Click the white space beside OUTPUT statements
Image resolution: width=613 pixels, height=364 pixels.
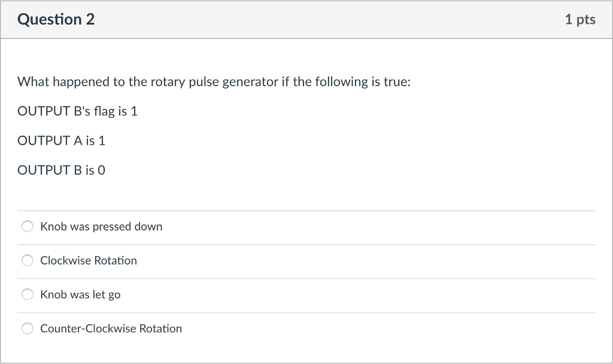[359, 141]
